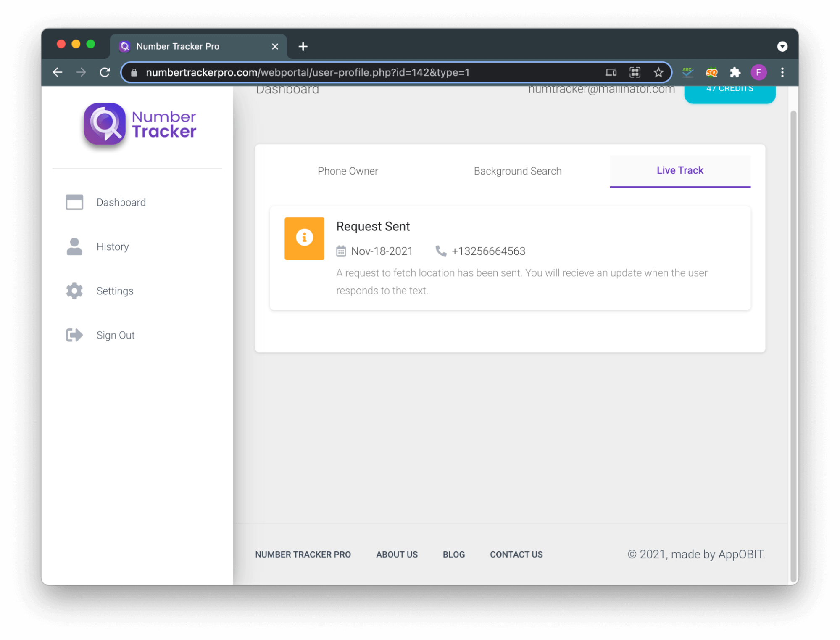Image resolution: width=840 pixels, height=640 pixels.
Task: Click Sign Out in the sidebar
Action: pyautogui.click(x=116, y=335)
